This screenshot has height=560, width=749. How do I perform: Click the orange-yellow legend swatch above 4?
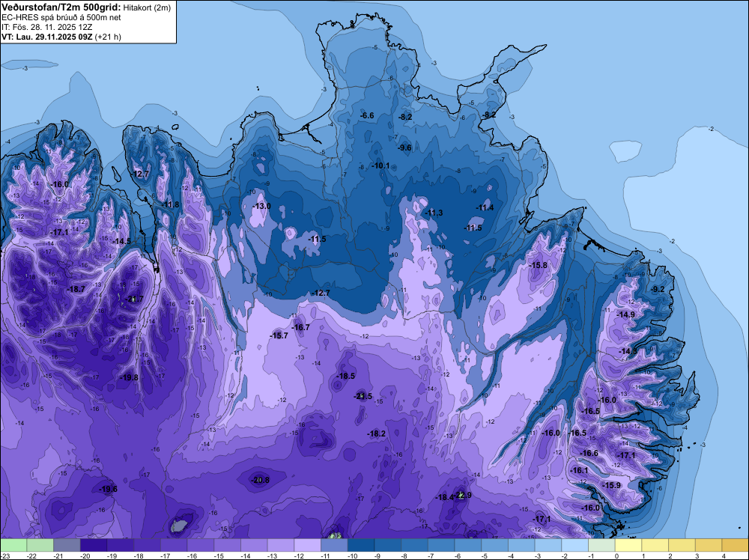point(736,545)
